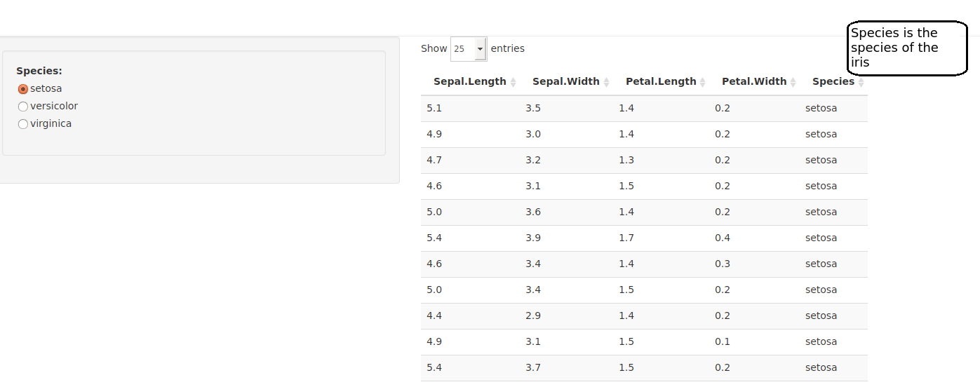Click the Sepal.Width column header text
The height and width of the screenshot is (387, 980).
(x=565, y=81)
